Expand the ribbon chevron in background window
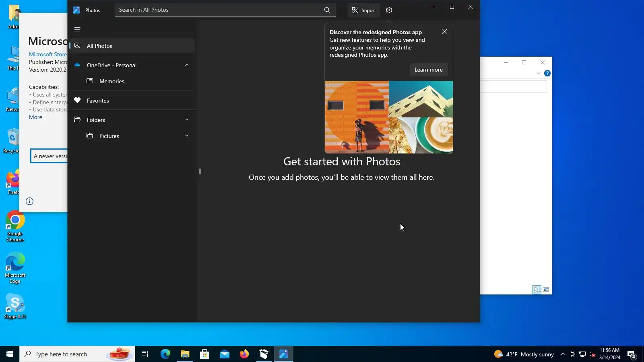Viewport: 644px width, 362px height. coord(539,73)
